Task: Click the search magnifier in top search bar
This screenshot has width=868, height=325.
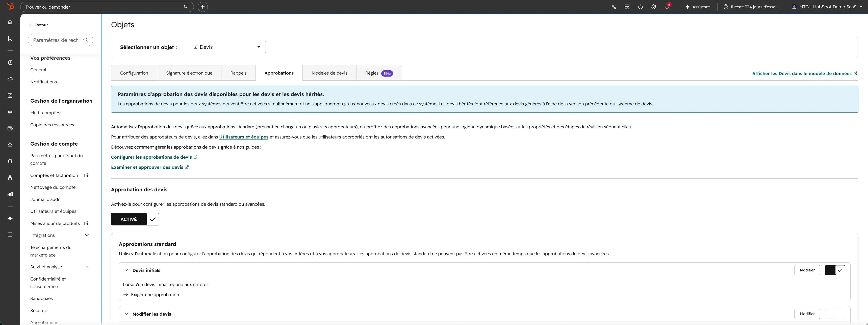Action: [x=186, y=7]
